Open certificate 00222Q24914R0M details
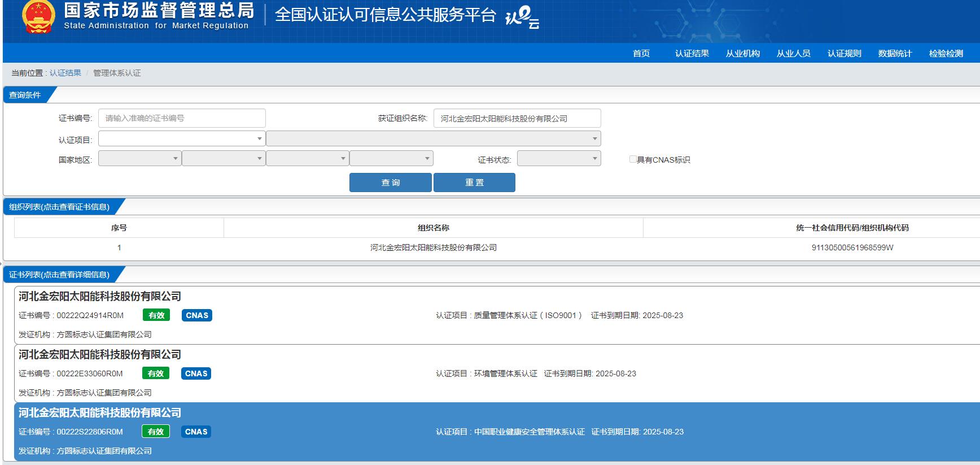This screenshot has height=465, width=980. pyautogui.click(x=497, y=315)
